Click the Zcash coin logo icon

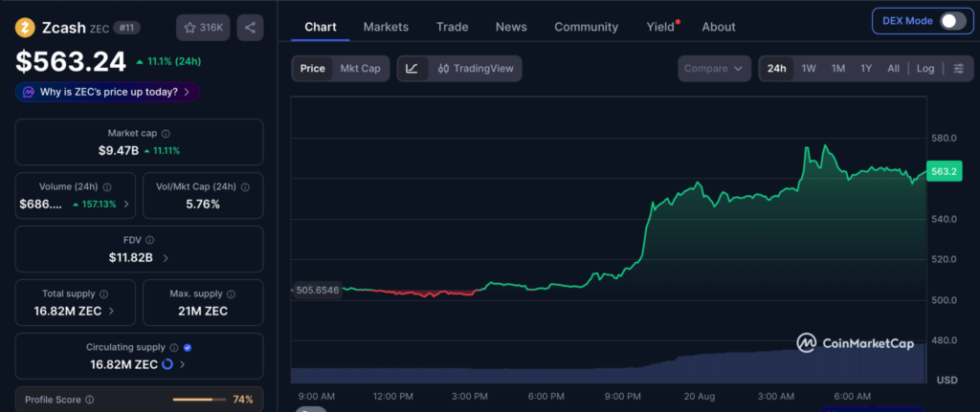(x=25, y=28)
